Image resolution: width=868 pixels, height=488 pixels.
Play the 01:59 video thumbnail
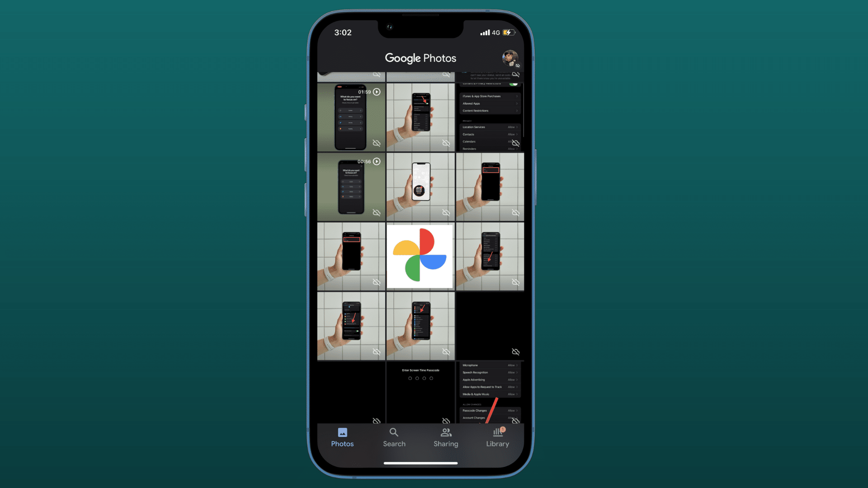[x=377, y=92]
